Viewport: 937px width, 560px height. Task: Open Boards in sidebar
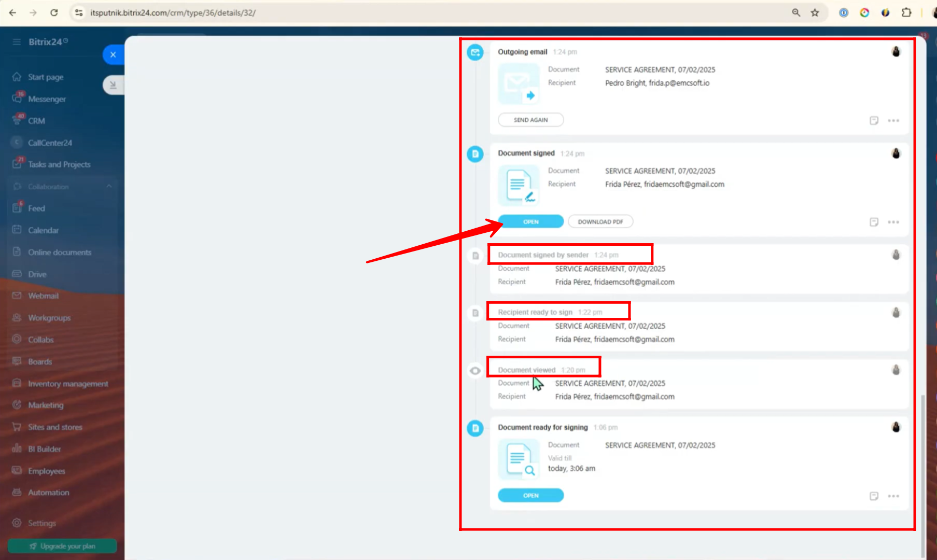40,361
